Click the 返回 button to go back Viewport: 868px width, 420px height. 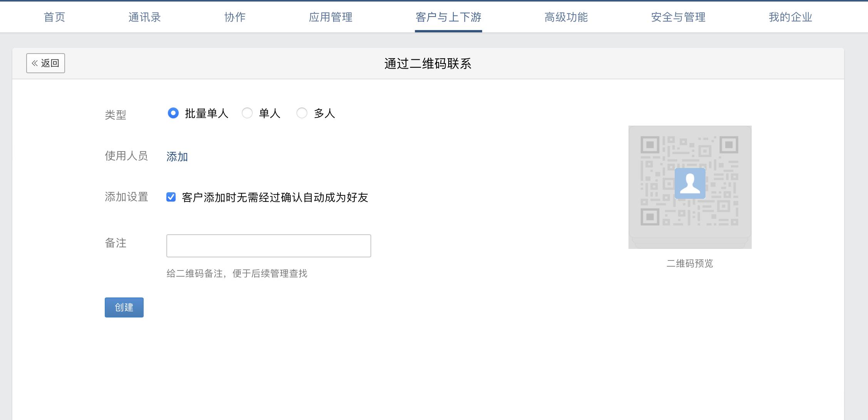click(x=45, y=63)
